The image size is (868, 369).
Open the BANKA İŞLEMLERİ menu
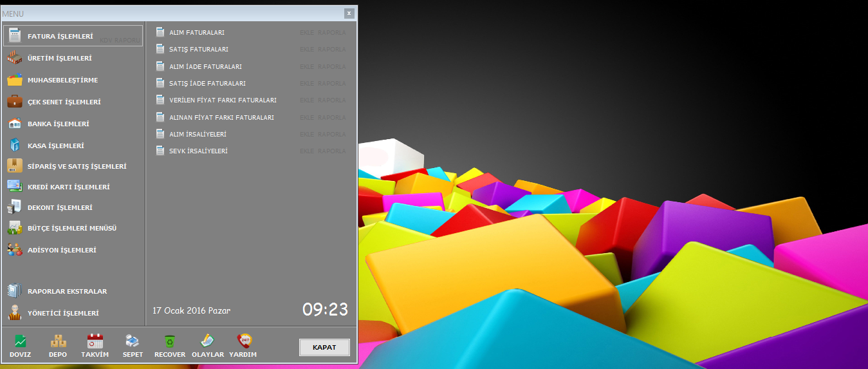pyautogui.click(x=58, y=124)
